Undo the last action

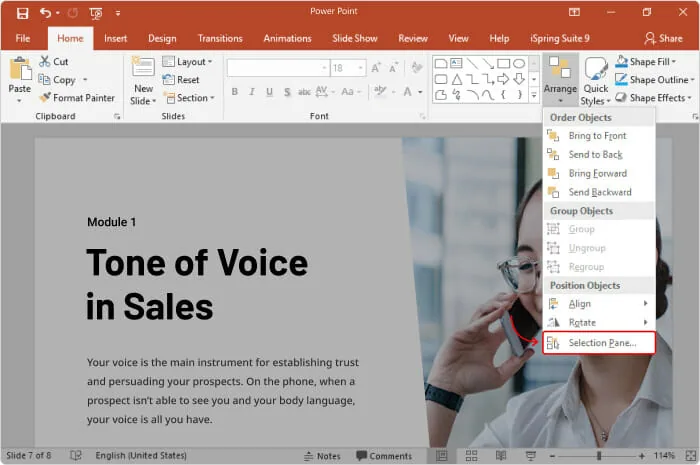point(46,13)
